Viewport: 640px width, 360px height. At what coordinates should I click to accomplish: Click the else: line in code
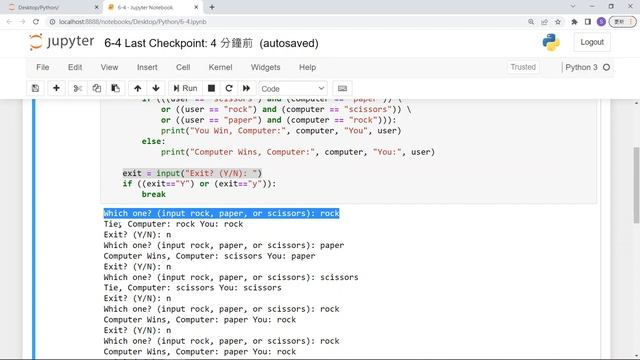click(x=153, y=141)
